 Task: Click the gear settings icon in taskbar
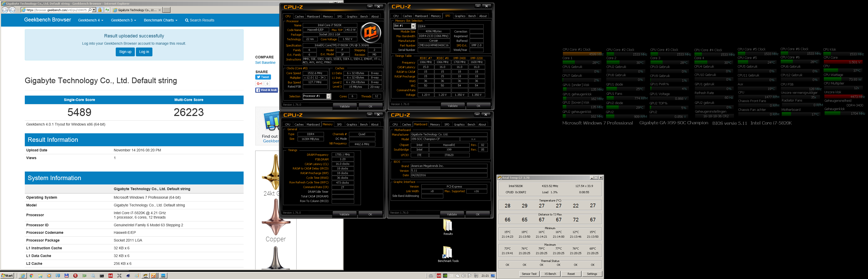click(93, 276)
